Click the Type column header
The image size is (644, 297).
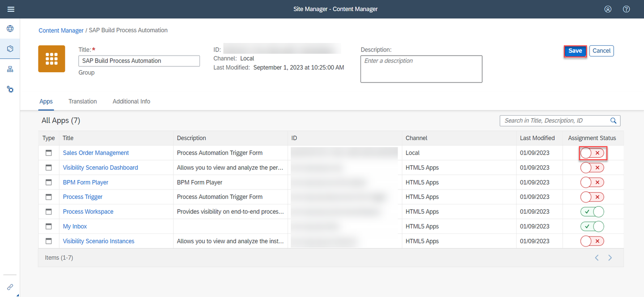pyautogui.click(x=48, y=138)
